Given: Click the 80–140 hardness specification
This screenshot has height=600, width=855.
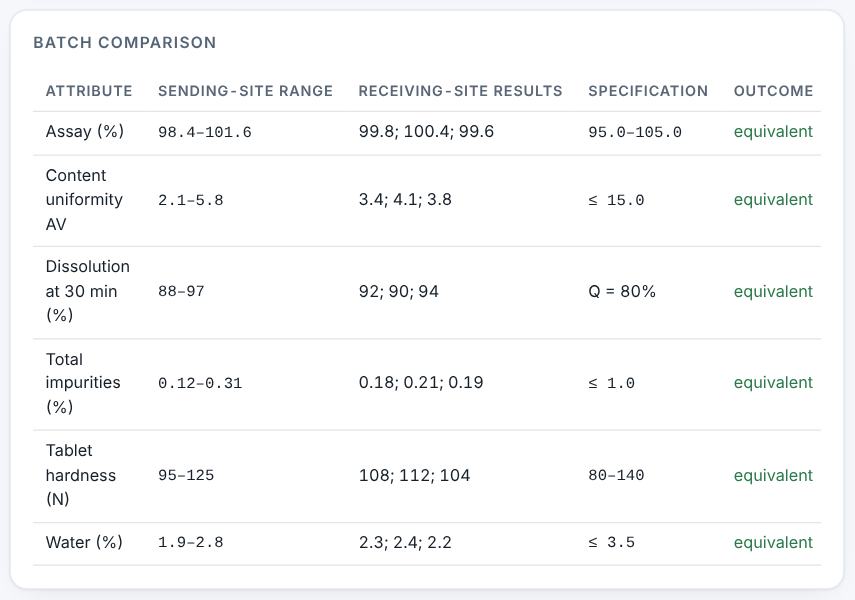Looking at the screenshot, I should 616,475.
